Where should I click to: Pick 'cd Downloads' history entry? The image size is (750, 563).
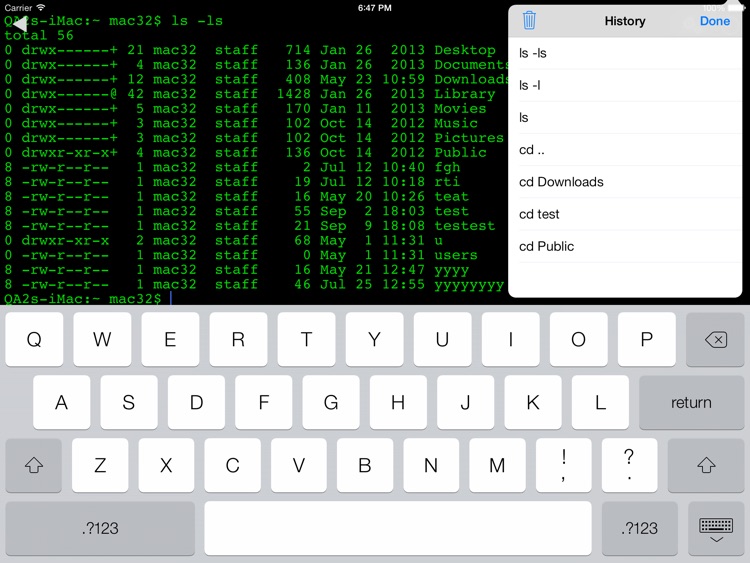tap(625, 182)
